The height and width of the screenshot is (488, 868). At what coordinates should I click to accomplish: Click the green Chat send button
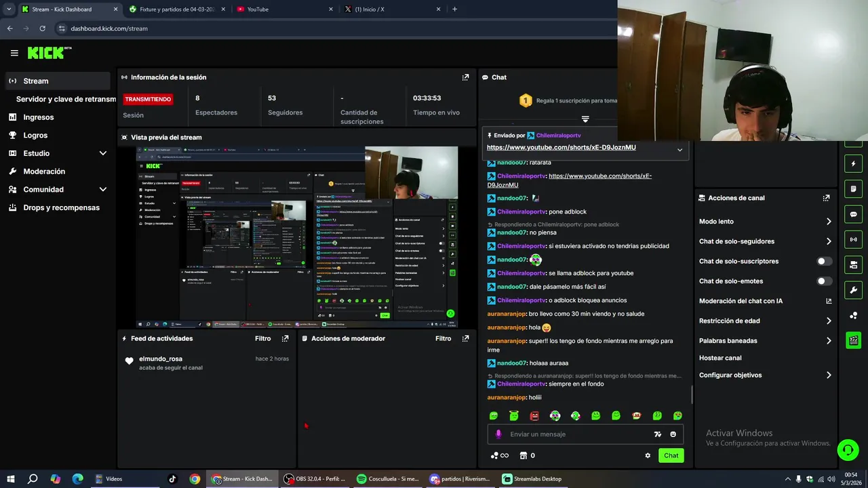[671, 455]
